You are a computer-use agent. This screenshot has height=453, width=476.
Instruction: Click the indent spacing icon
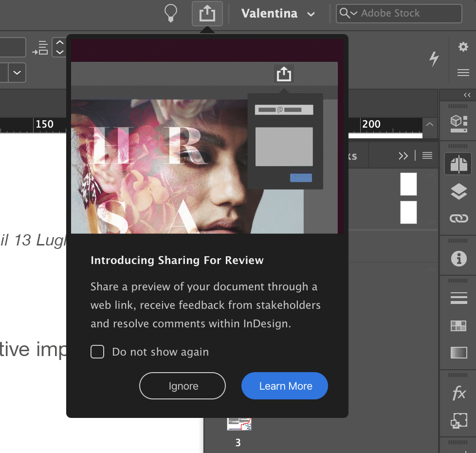40,48
